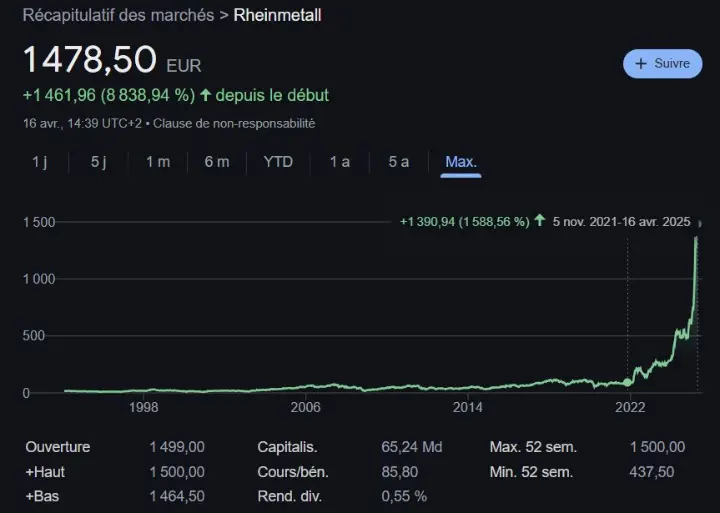
Task: Click the EUR currency label
Action: [184, 66]
